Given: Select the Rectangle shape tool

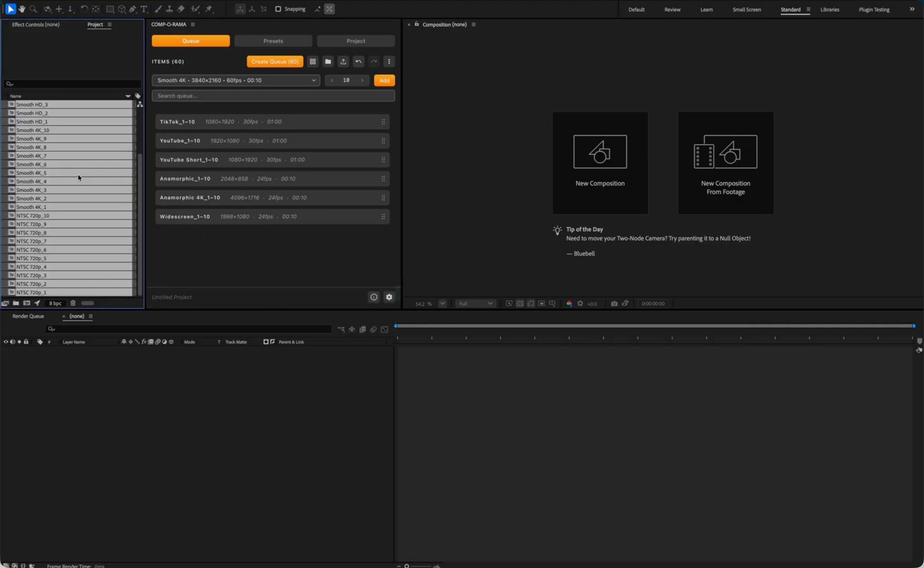Looking at the screenshot, I should tap(110, 9).
